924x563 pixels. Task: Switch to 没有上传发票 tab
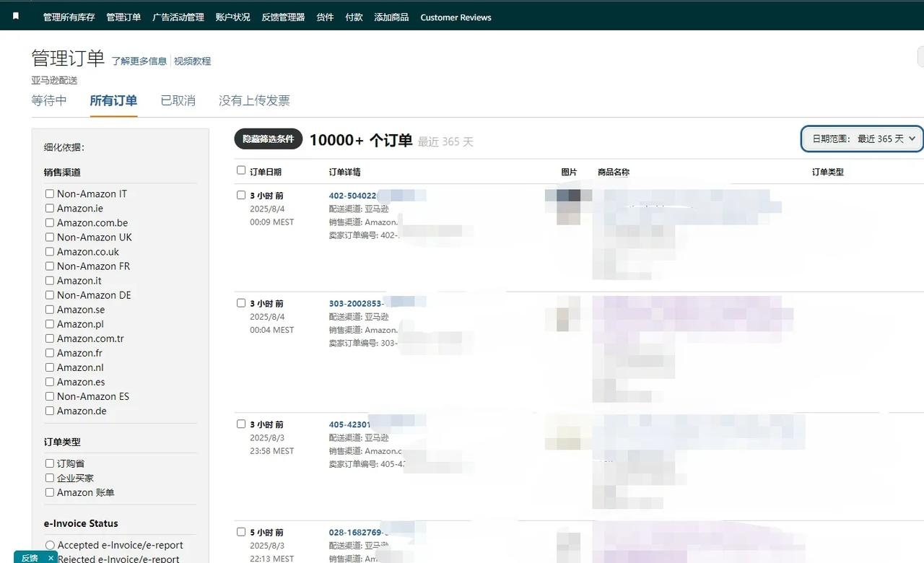pos(254,100)
